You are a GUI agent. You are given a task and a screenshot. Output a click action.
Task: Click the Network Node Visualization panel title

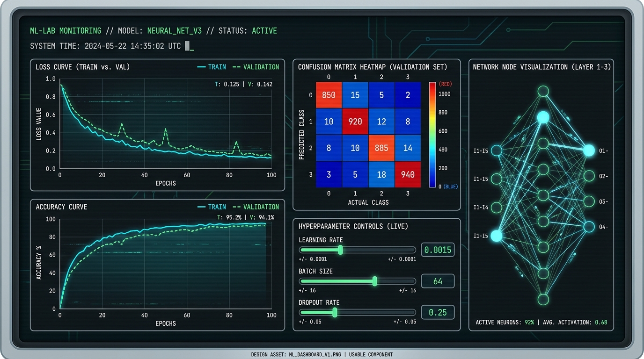point(542,67)
